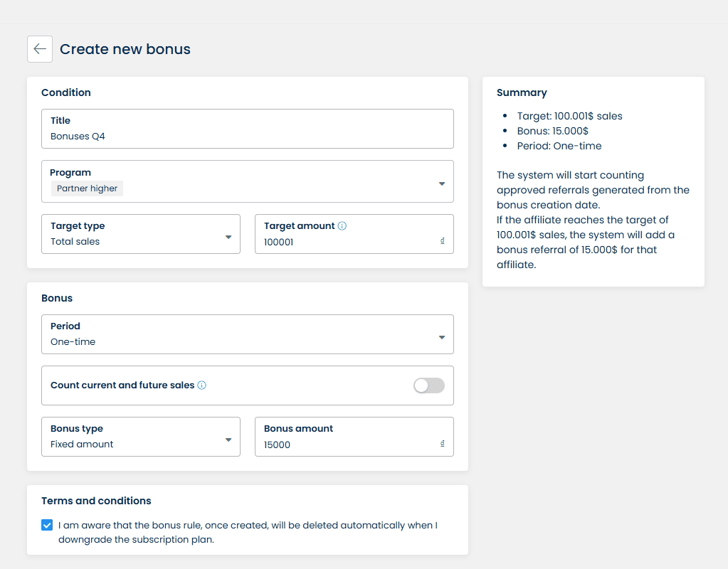Open the Program dropdown
728x569 pixels.
click(x=441, y=184)
